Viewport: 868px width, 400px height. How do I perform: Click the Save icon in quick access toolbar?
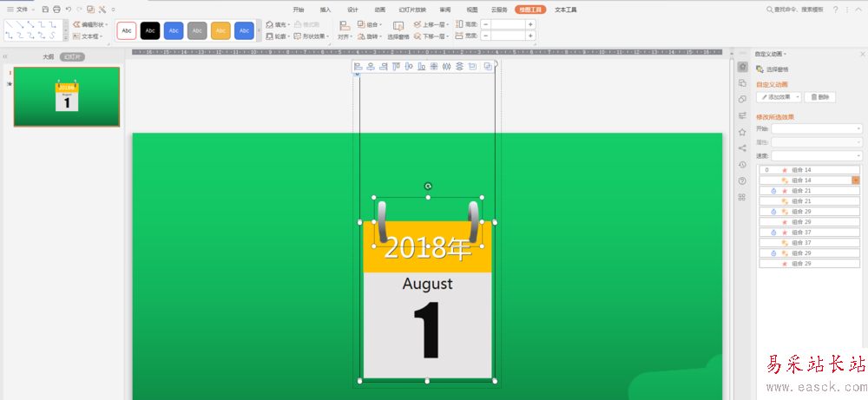click(x=45, y=10)
